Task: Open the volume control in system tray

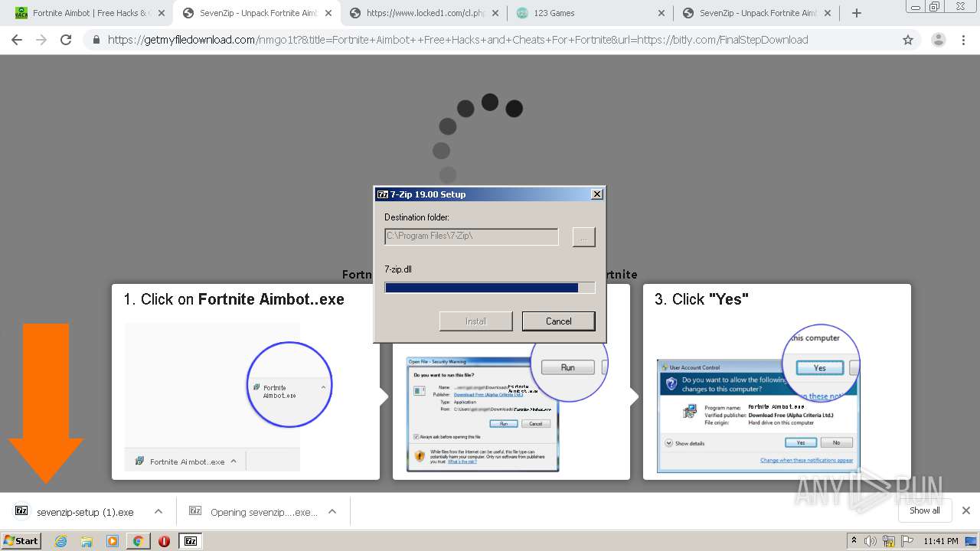Action: point(871,541)
